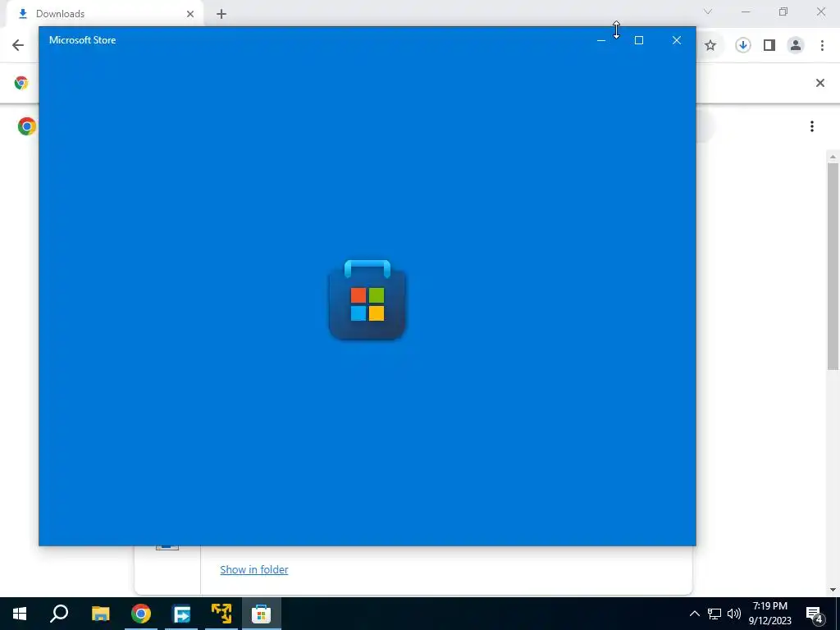
Task: Close the Downloads tab in Chrome
Action: pyautogui.click(x=190, y=14)
